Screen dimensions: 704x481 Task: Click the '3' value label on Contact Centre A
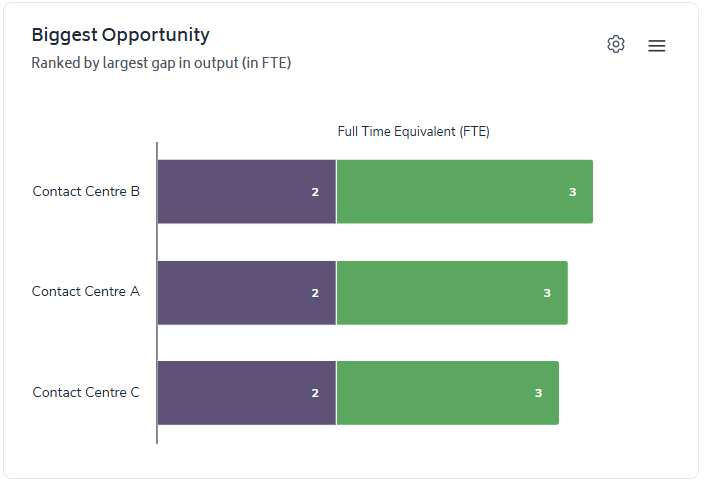coord(547,293)
